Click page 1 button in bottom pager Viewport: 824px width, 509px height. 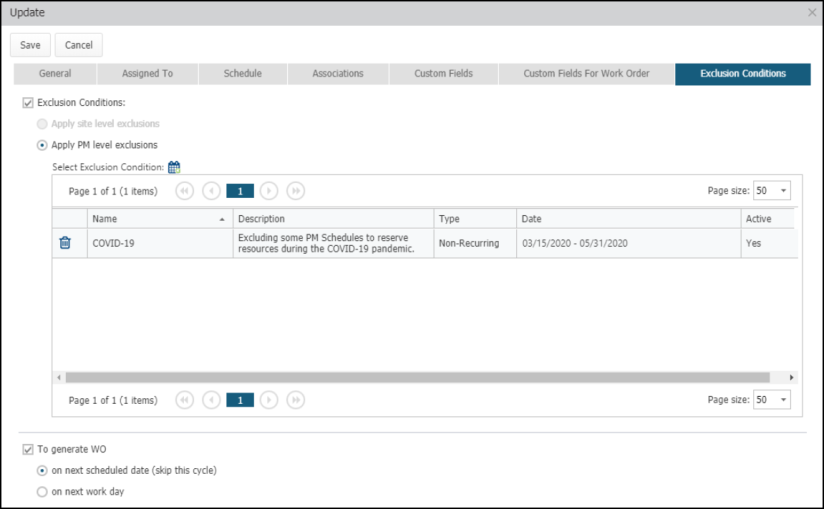[240, 400]
